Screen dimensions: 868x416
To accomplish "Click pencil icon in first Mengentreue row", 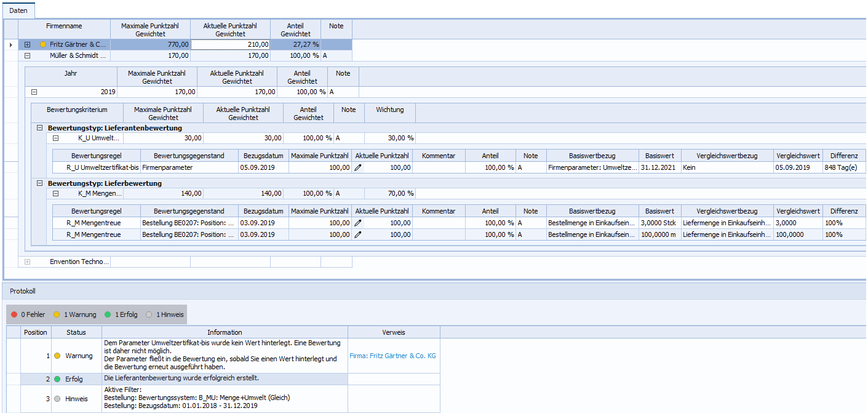I will tap(358, 223).
